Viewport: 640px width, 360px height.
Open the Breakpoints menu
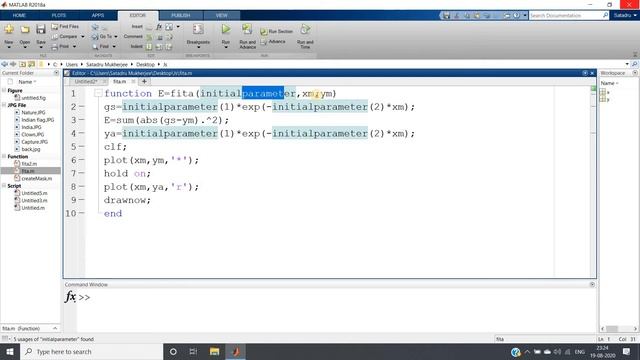click(198, 36)
